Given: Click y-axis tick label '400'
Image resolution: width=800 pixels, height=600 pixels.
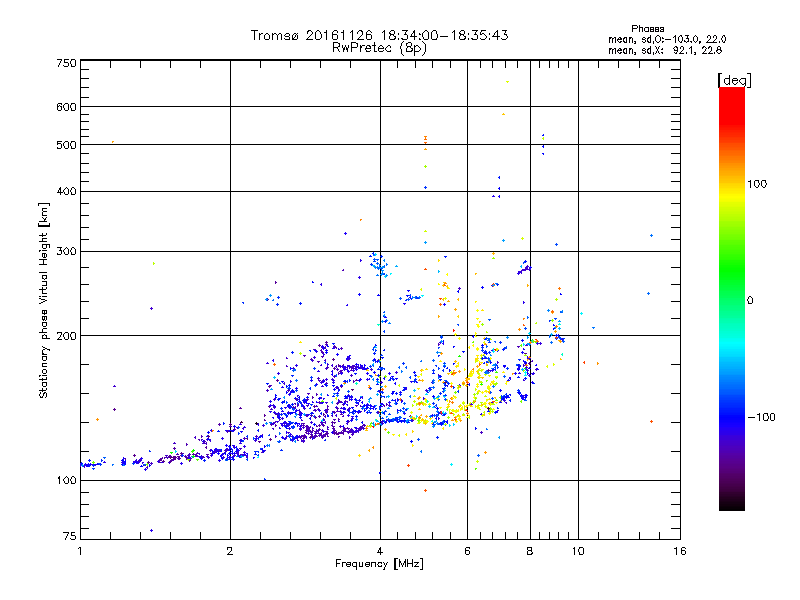Looking at the screenshot, I should [x=66, y=192].
